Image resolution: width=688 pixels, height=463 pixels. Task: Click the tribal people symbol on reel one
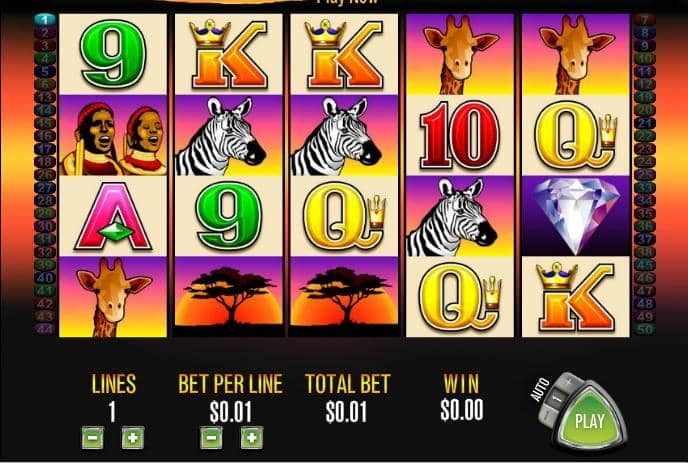tap(113, 135)
